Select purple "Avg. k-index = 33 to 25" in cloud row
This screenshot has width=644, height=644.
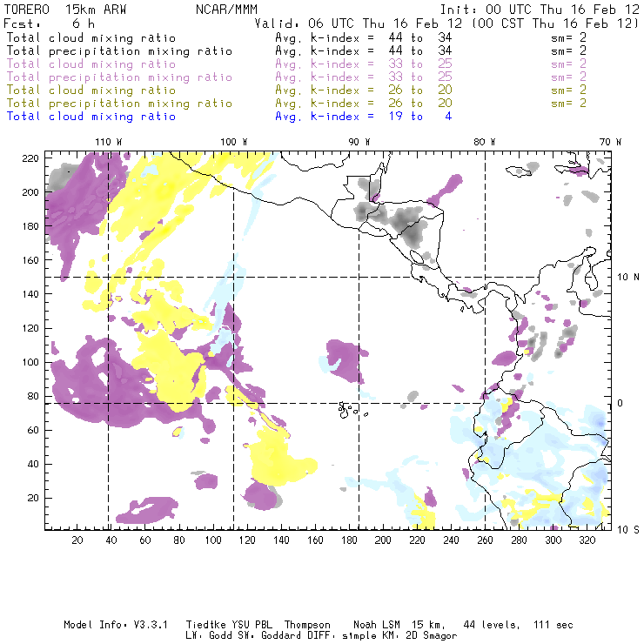364,64
